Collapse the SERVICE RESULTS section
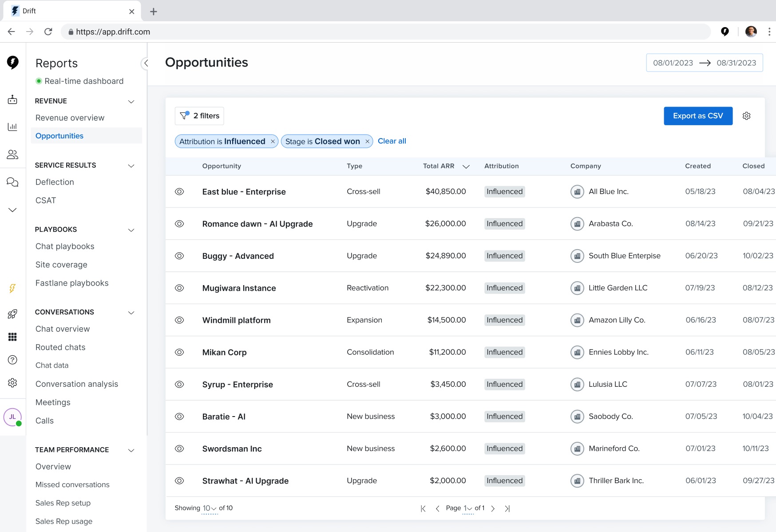Screen dimensions: 776x532 pos(131,166)
